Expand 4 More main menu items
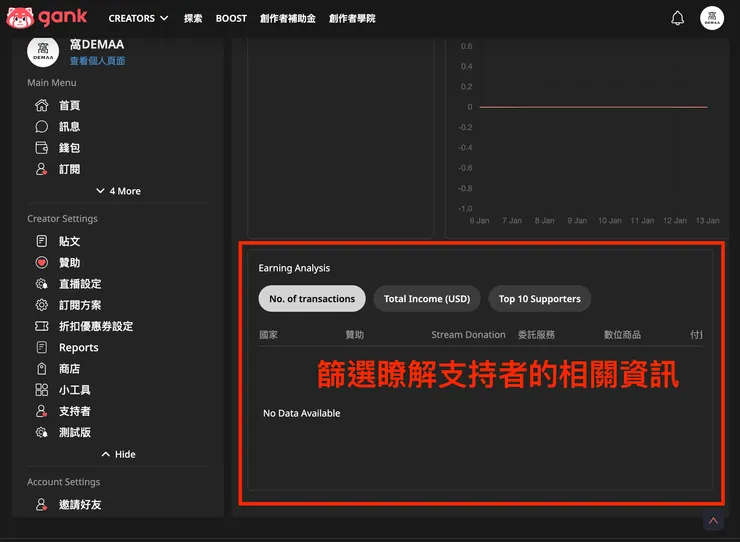Screen dimensions: 740x542 (118, 191)
